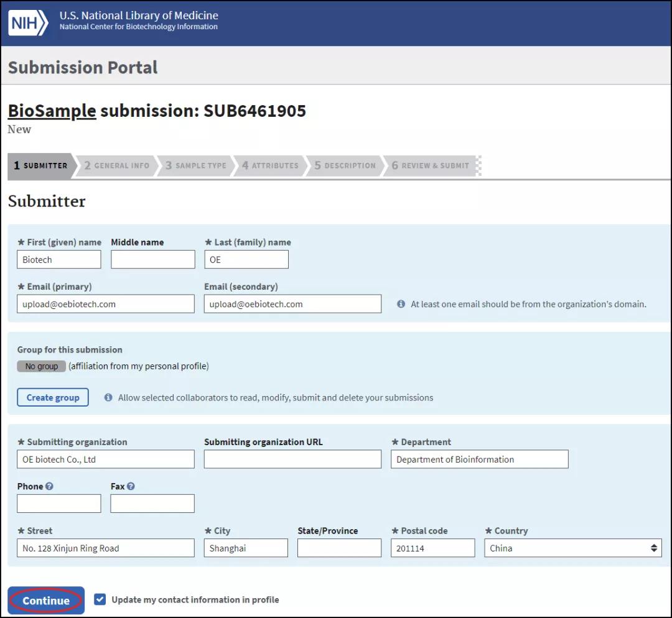Click the Continue button

pos(46,601)
